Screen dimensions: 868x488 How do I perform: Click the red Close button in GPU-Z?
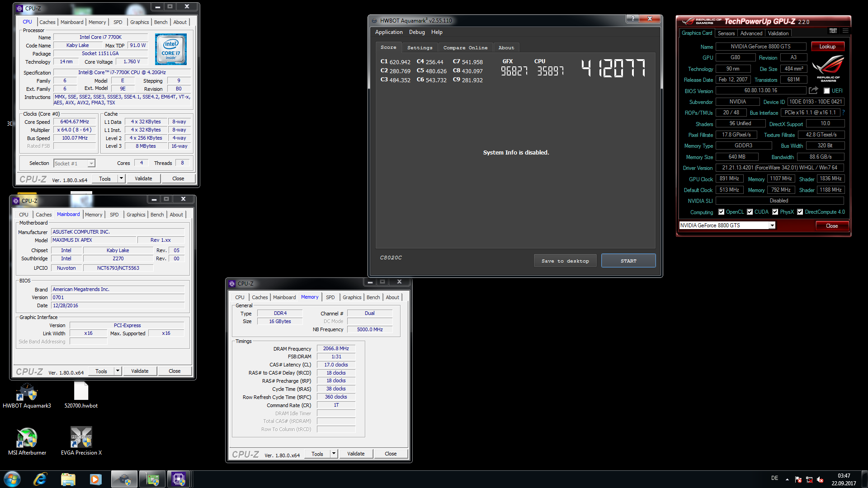tap(832, 225)
